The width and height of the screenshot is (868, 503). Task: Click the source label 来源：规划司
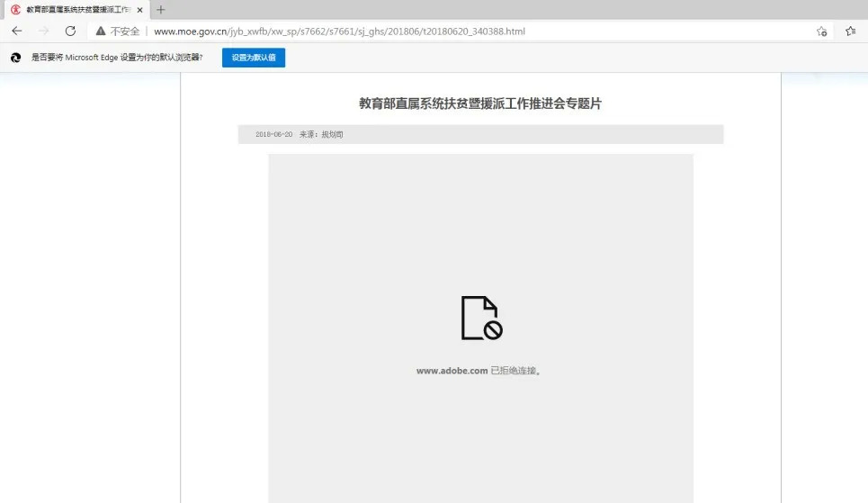tap(321, 134)
